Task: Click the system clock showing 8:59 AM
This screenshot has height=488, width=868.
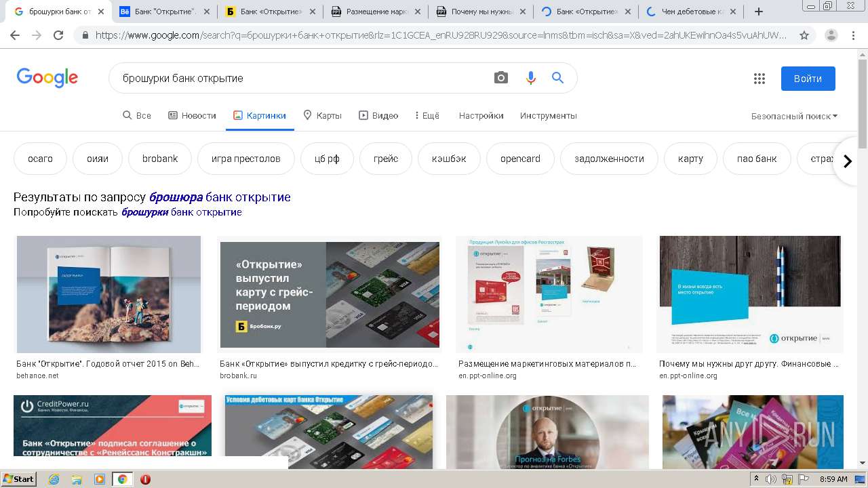Action: coord(833,479)
